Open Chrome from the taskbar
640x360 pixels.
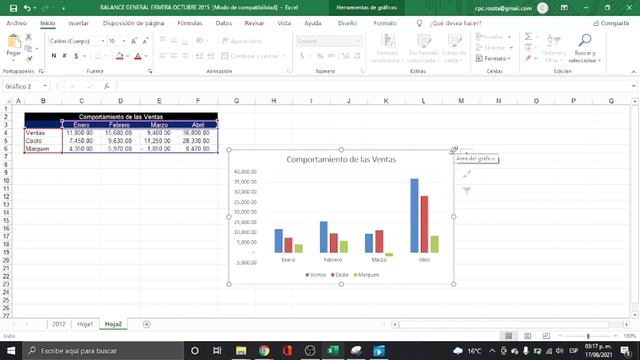point(264,351)
